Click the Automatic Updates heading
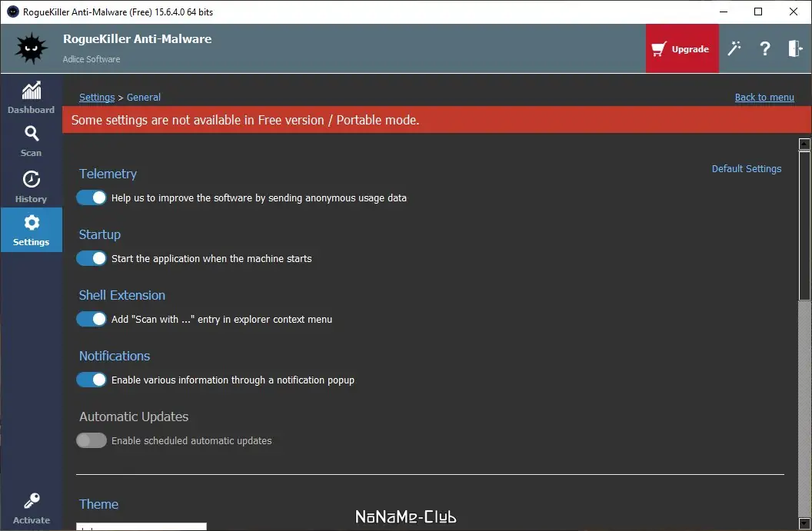Viewport: 812px width, 531px height. (134, 417)
